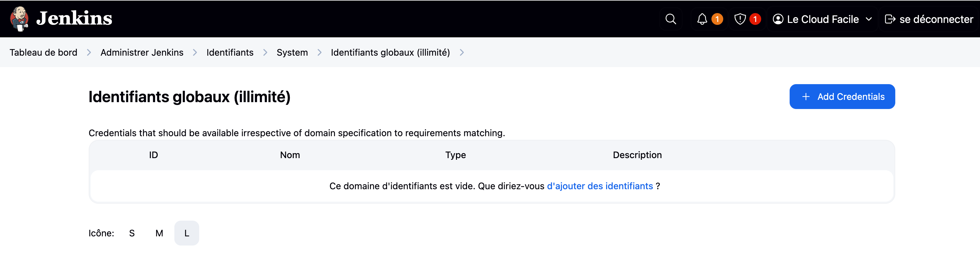Open the security shield warnings icon
The image size is (980, 256).
[740, 19]
